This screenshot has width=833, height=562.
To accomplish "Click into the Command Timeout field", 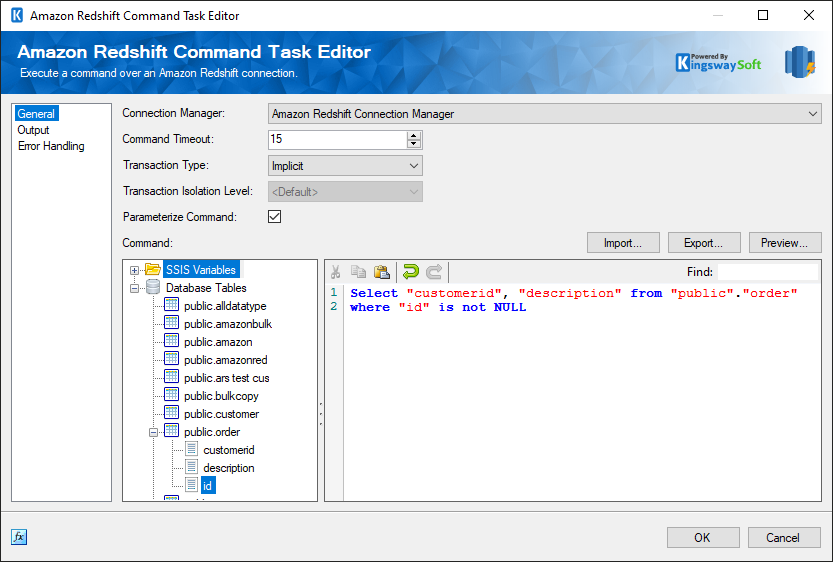I will pos(337,139).
